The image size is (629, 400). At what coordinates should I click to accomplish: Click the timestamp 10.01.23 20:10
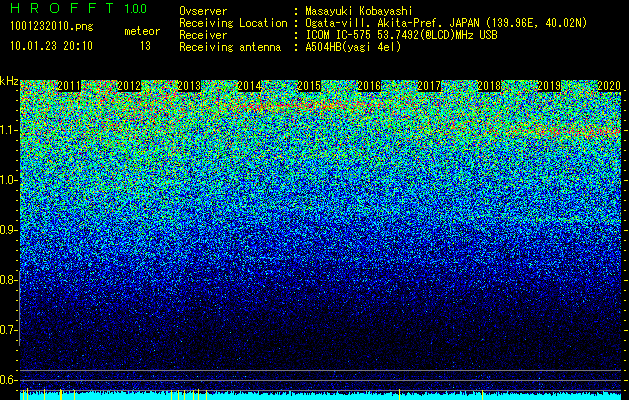pos(51,46)
